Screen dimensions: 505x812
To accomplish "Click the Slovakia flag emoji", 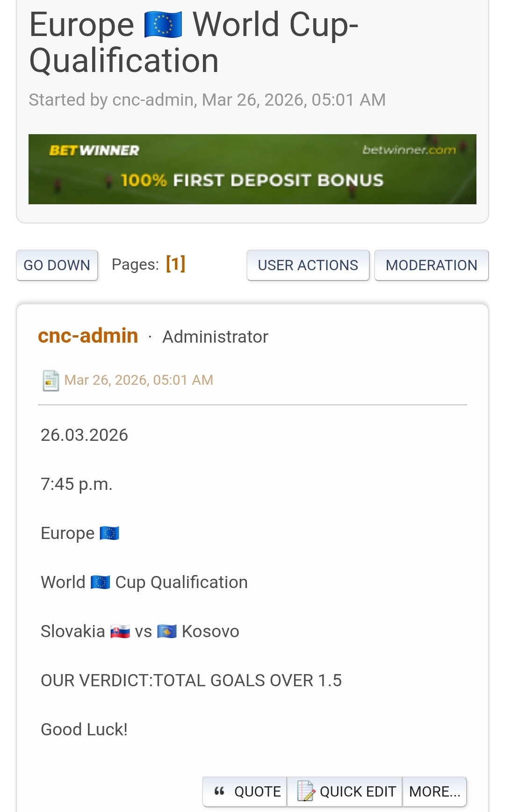I will (120, 632).
